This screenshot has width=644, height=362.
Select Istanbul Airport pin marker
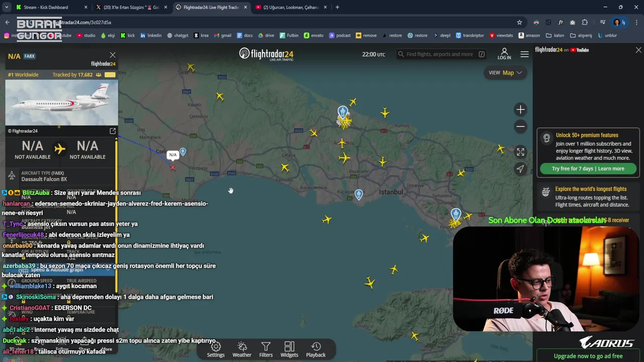click(x=343, y=112)
